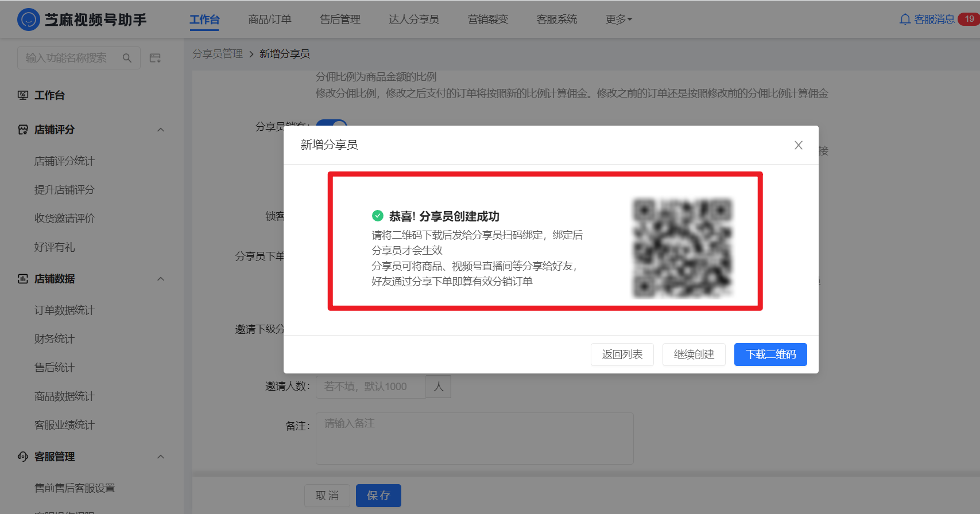Click the 客服消息 bell icon
Viewport: 980px width, 514px height.
tap(905, 20)
